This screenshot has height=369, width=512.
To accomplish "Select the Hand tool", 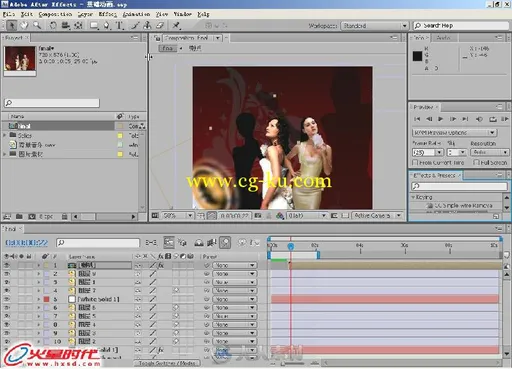I will pyautogui.click(x=24, y=25).
